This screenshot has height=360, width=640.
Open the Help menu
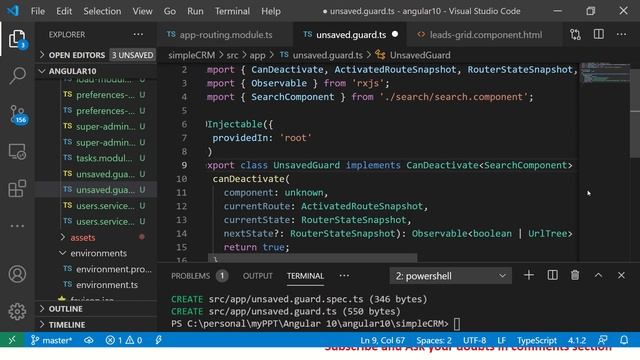click(271, 11)
